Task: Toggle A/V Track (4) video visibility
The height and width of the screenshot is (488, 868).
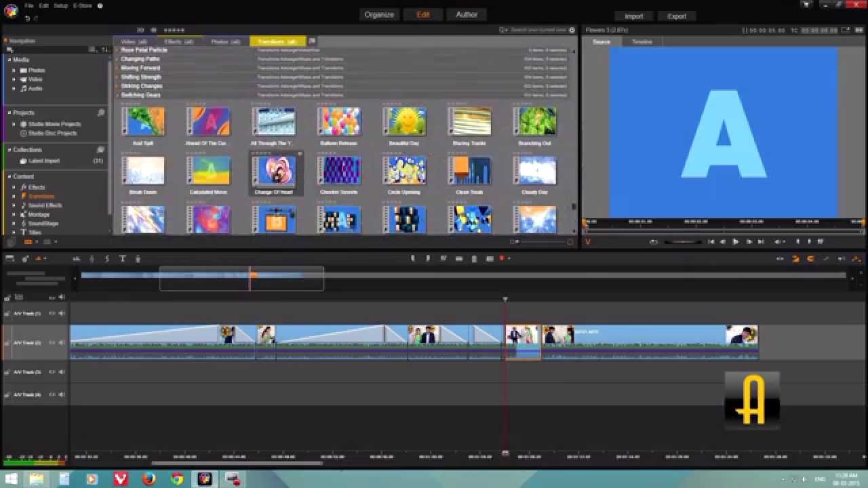Action: [52, 394]
